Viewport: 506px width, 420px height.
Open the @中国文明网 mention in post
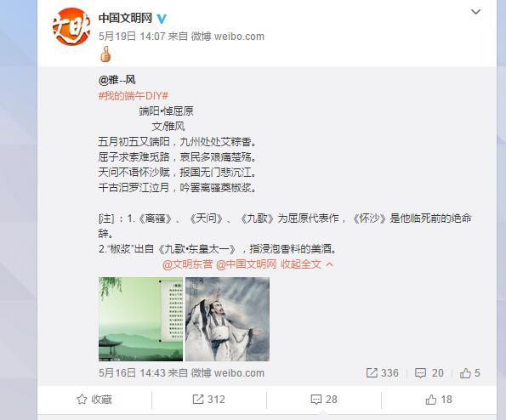click(247, 264)
